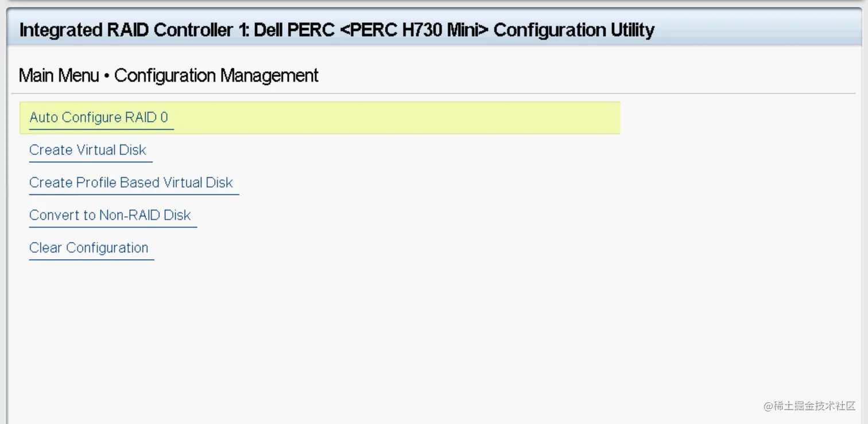This screenshot has width=868, height=424.
Task: Click the underline beneath Create Virtual Disk
Action: (x=90, y=162)
